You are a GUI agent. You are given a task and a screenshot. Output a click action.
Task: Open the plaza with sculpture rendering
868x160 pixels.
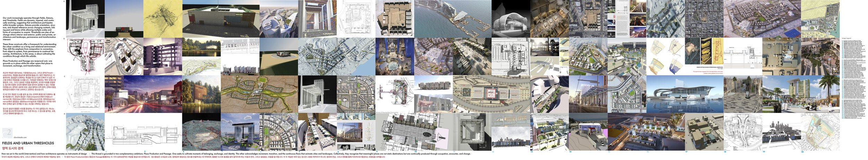[x=742, y=94]
